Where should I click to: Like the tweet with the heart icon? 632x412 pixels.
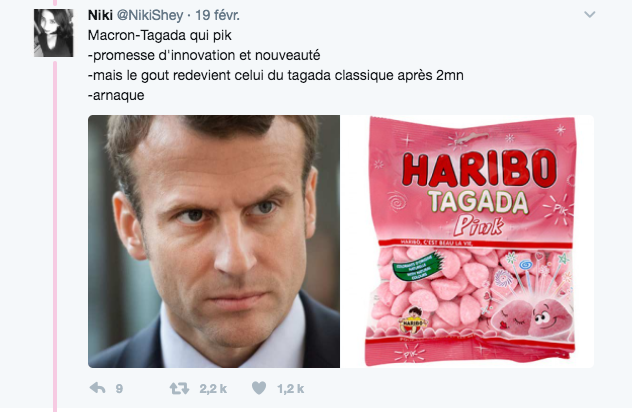(259, 388)
